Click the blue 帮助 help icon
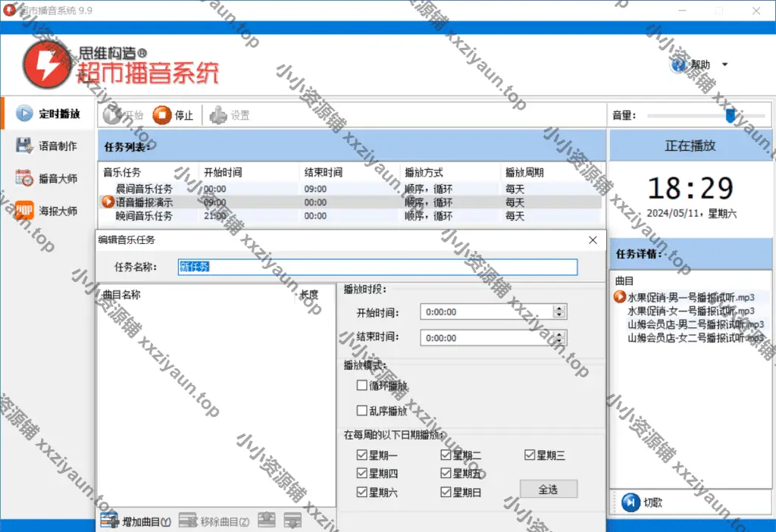This screenshot has height=532, width=776. click(x=680, y=64)
